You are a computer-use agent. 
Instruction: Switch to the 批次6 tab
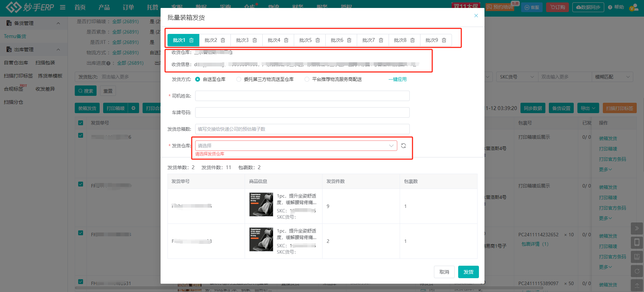pos(337,40)
